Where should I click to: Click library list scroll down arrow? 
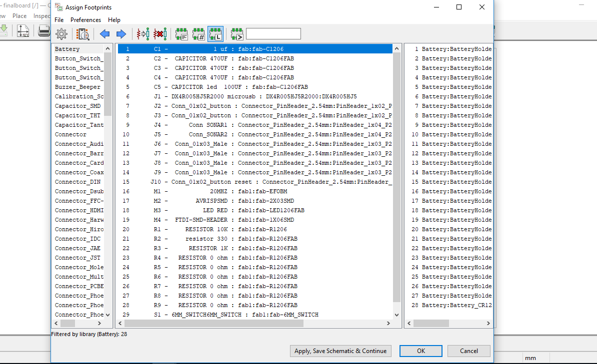107,315
